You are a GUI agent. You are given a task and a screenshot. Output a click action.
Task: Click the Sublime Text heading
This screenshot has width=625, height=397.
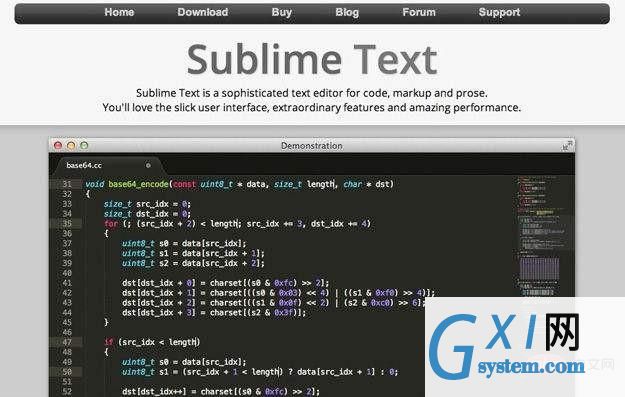(312, 60)
